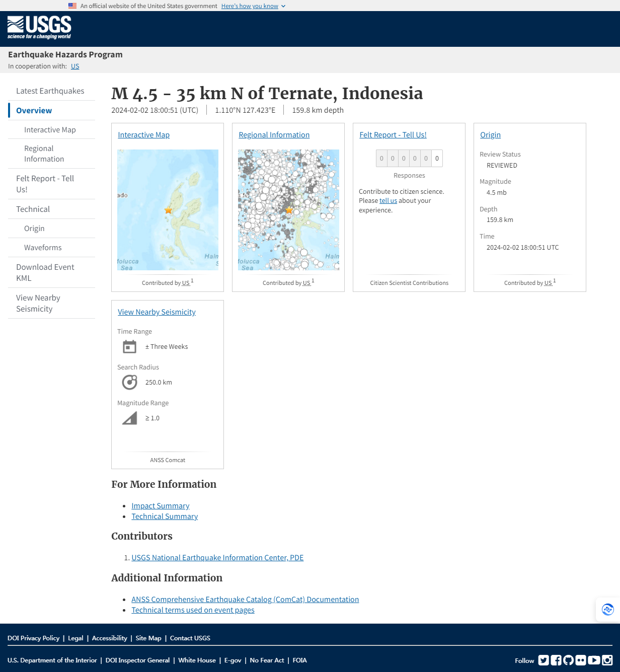Open USGS YouTube channel

point(594,660)
